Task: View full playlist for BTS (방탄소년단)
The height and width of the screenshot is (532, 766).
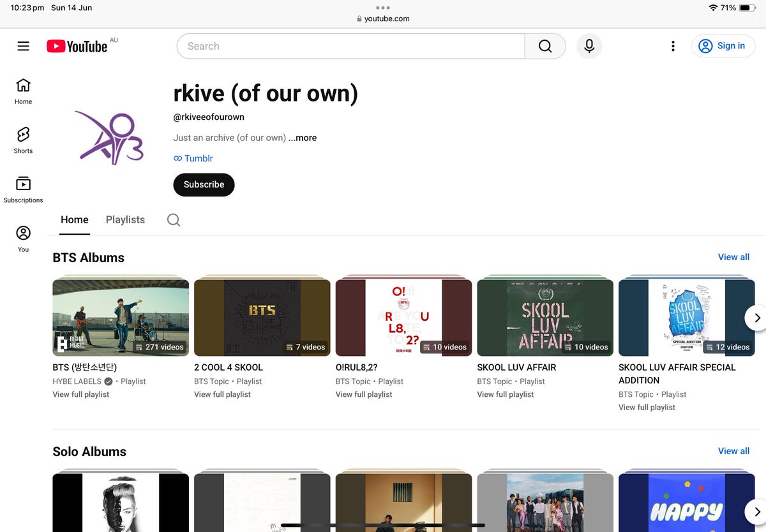Action: (x=81, y=394)
